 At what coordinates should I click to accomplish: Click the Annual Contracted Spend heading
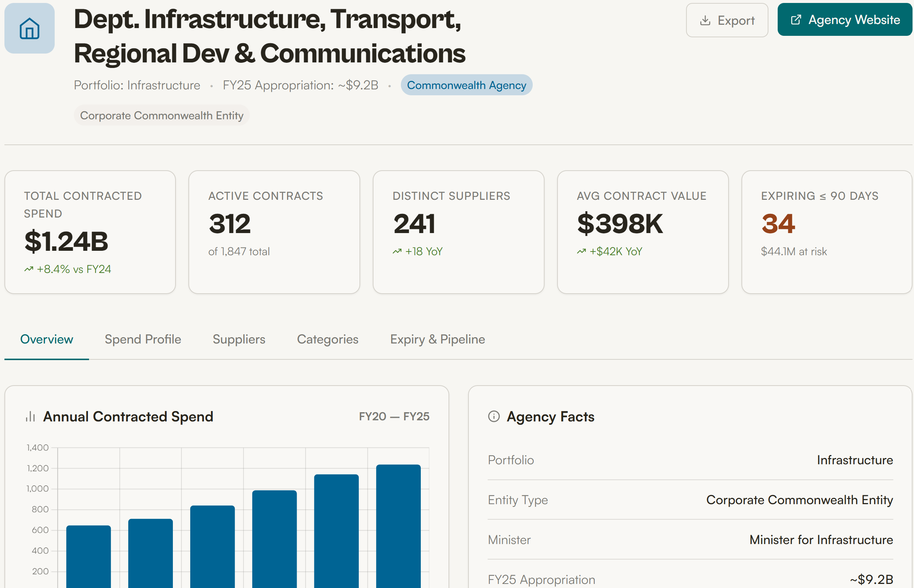point(128,417)
